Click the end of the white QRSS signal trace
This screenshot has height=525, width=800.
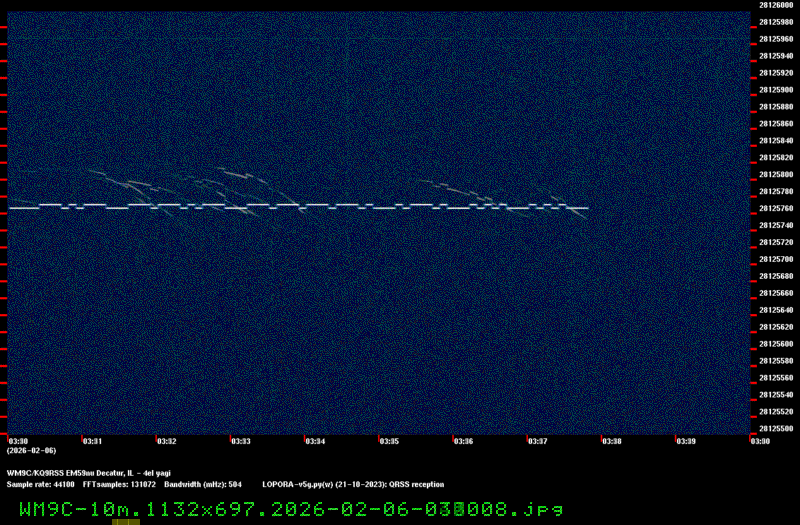point(586,208)
